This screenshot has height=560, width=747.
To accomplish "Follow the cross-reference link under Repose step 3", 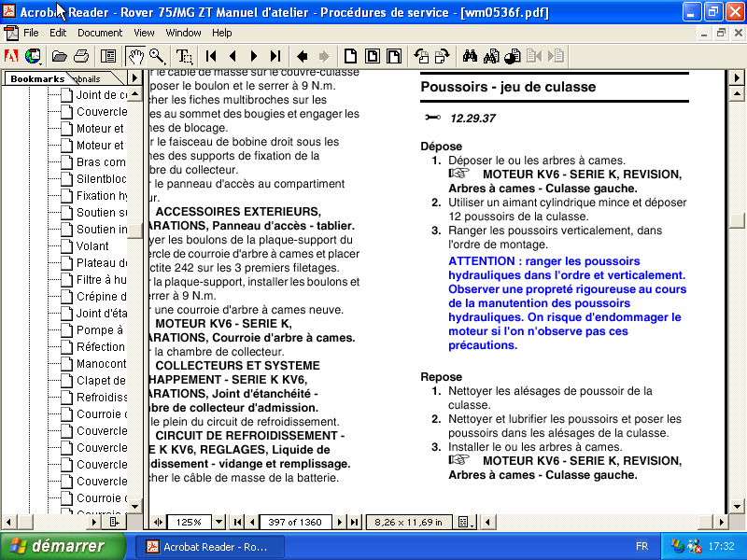I will (x=565, y=469).
